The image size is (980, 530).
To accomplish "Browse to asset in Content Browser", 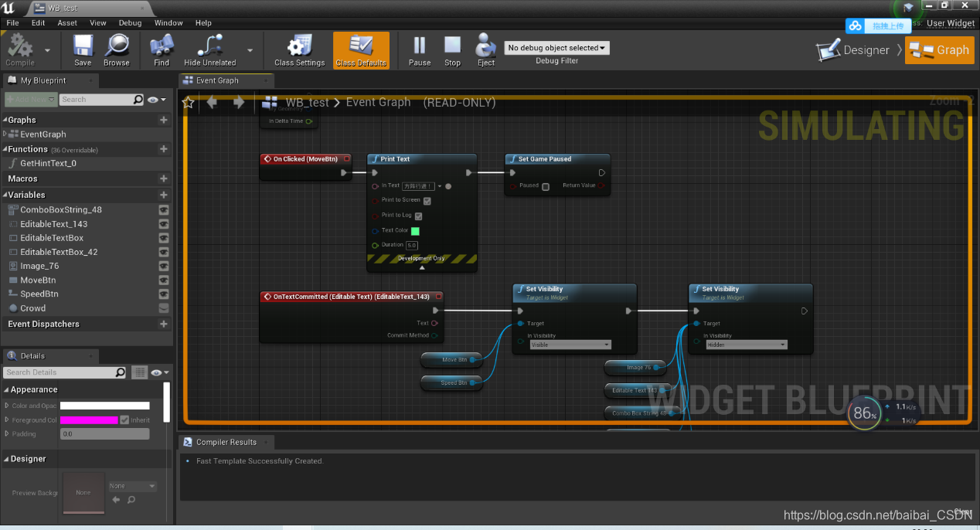I will click(x=116, y=49).
